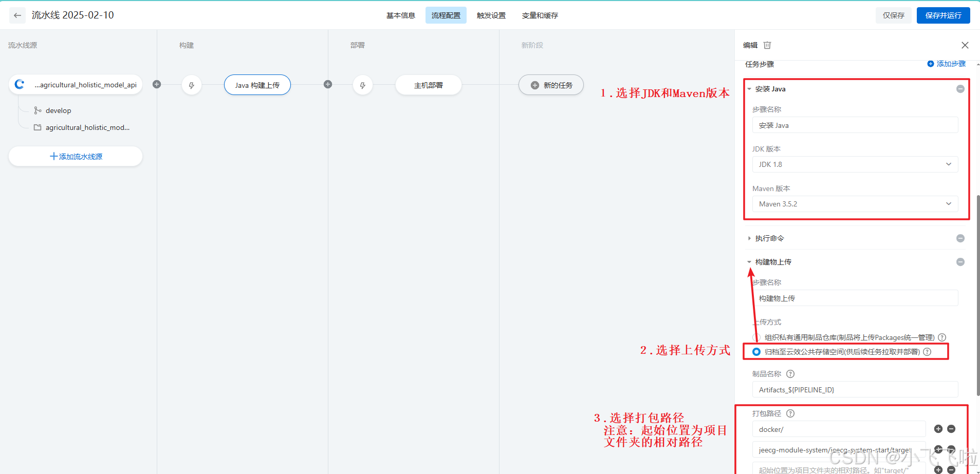Screen dimensions: 980x474
Task: Click the docker/ path input
Action: pyautogui.click(x=839, y=429)
